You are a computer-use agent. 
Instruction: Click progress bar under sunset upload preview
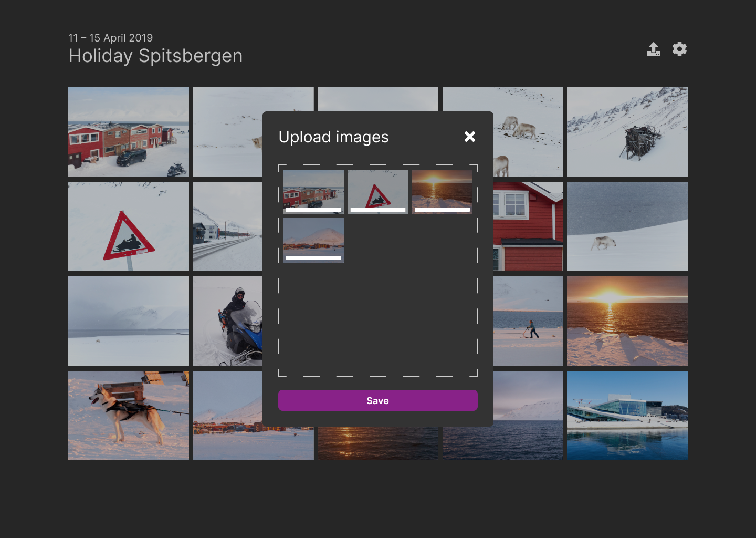pos(442,210)
